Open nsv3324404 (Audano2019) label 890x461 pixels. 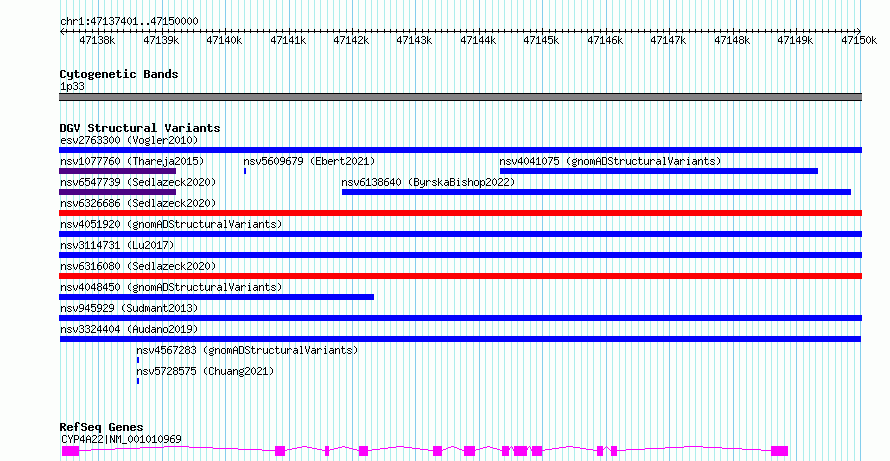pyautogui.click(x=129, y=329)
